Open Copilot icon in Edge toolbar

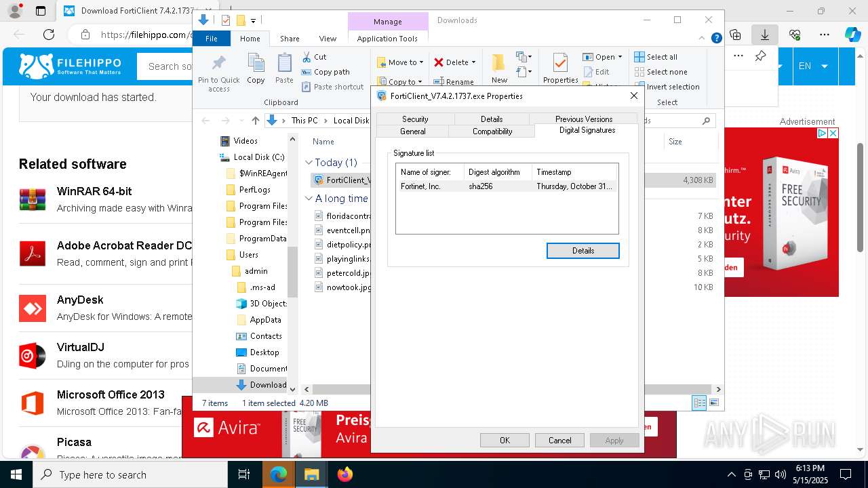click(x=852, y=35)
